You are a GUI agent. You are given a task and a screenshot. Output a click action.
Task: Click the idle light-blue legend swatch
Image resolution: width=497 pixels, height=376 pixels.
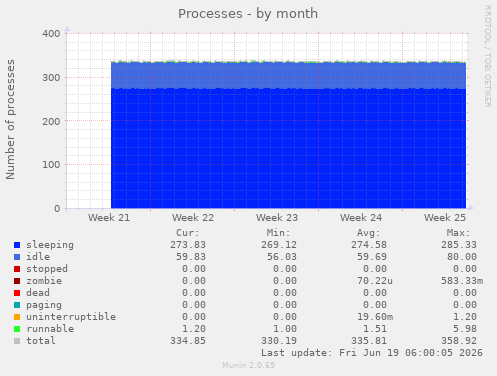(x=17, y=257)
